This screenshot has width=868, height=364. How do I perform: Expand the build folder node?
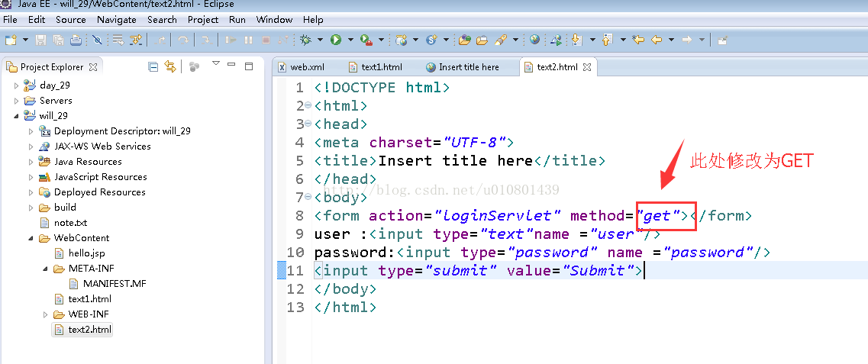point(31,208)
